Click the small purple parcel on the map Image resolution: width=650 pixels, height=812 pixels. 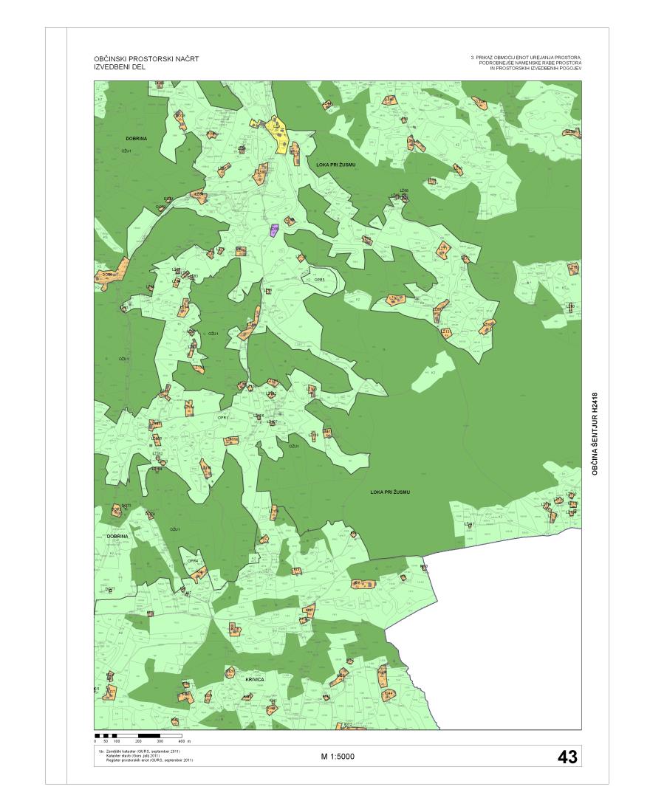pyautogui.click(x=274, y=230)
